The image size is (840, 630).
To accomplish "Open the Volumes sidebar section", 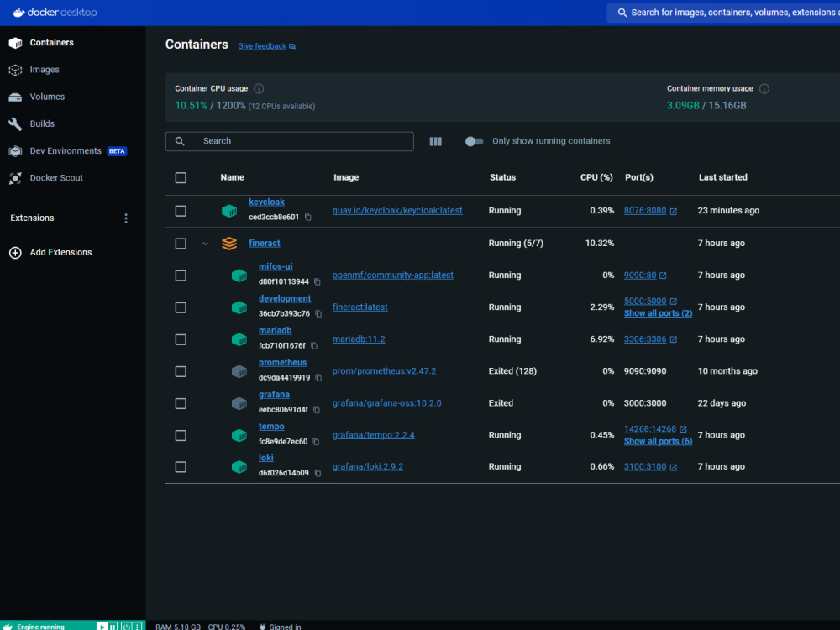I will (47, 97).
